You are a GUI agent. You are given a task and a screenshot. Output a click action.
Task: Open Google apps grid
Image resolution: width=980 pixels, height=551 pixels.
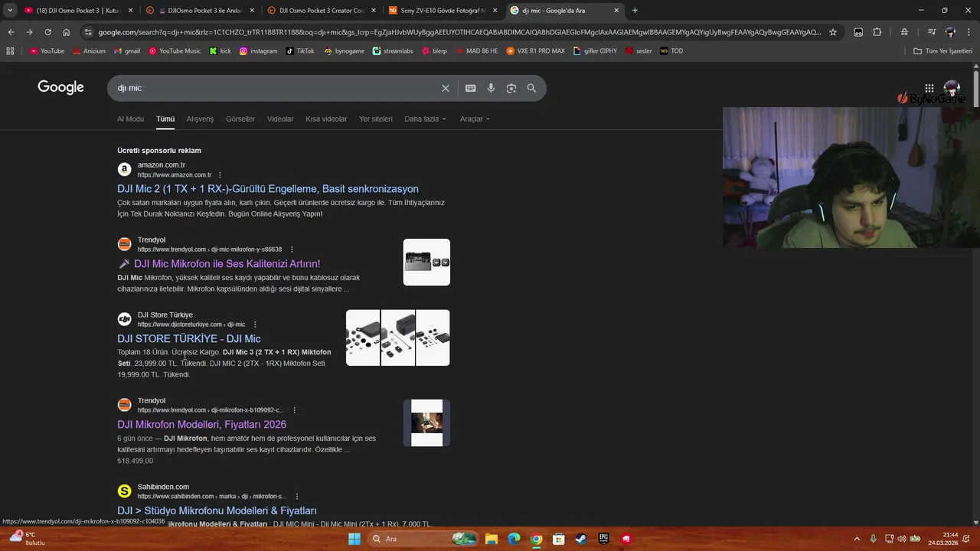click(929, 88)
